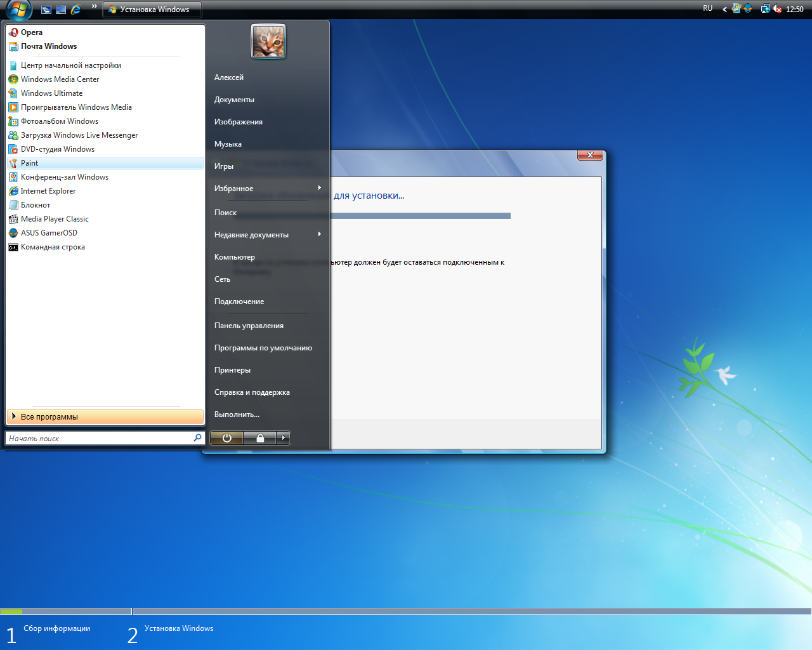Open Принтеры from Start menu
The height and width of the screenshot is (650, 812).
click(232, 370)
